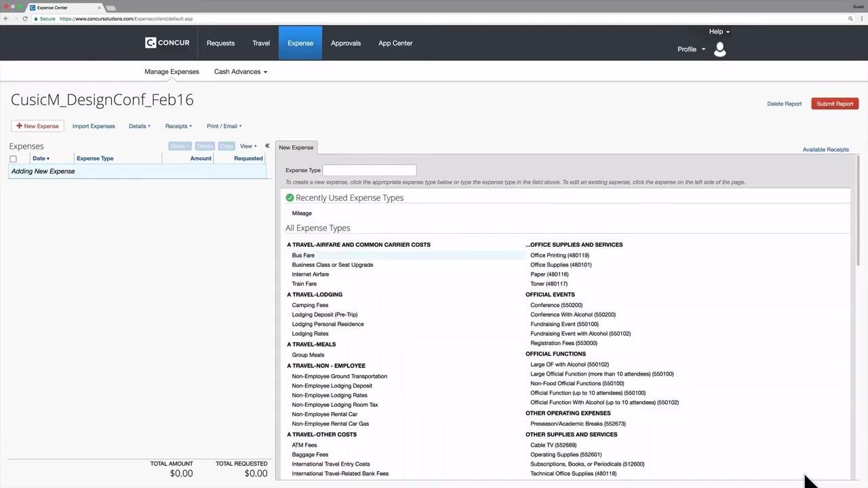
Task: Collapse the expenses list with the double-chevron
Action: [267, 146]
